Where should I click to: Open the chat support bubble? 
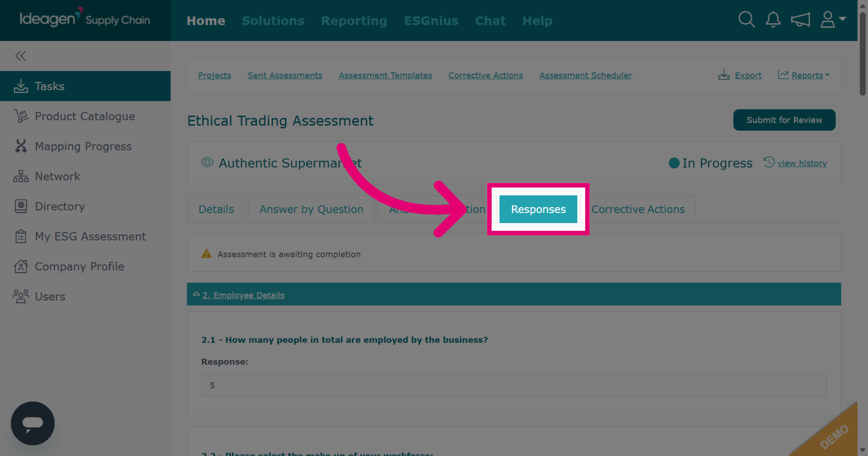coord(33,423)
